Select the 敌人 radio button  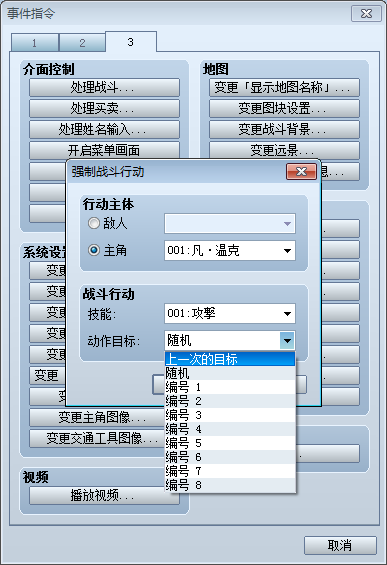click(94, 223)
